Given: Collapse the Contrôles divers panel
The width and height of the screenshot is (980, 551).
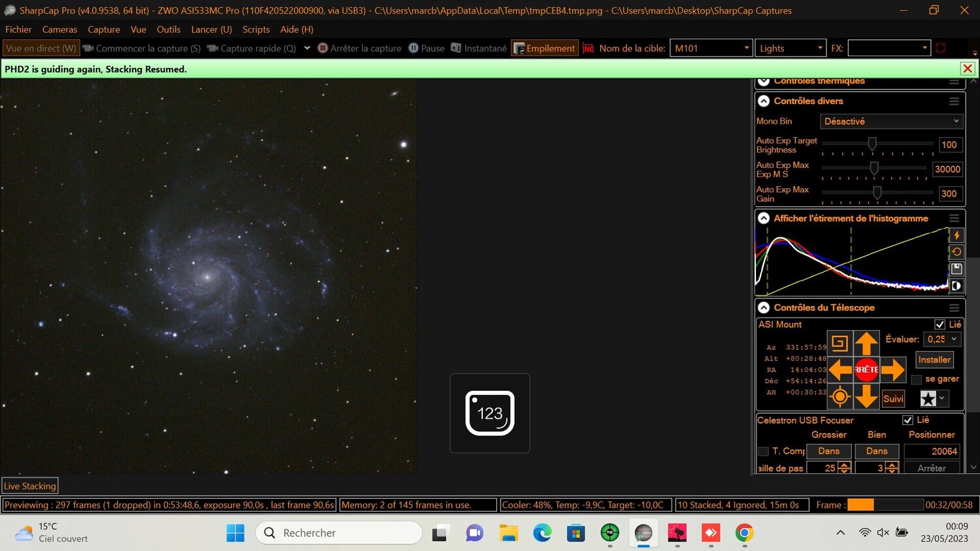Looking at the screenshot, I should pyautogui.click(x=764, y=101).
